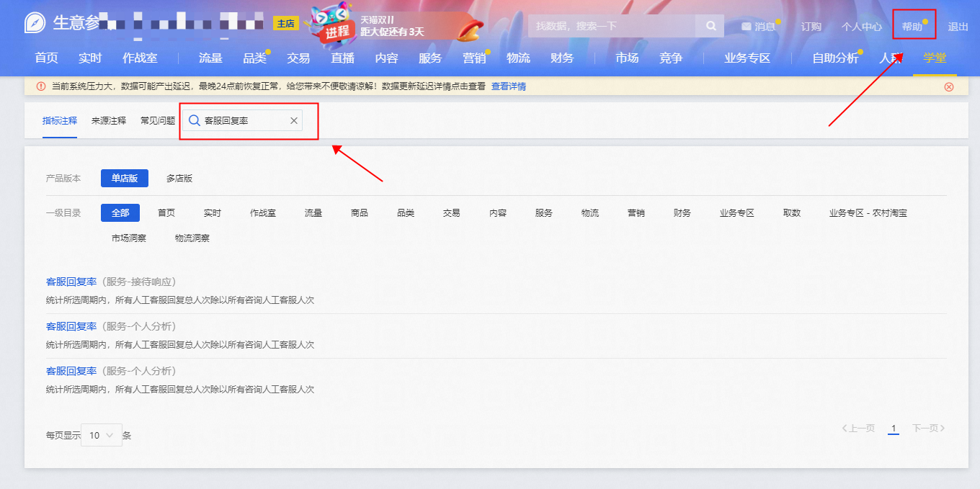Go to 上一页
Screen dimensions: 980x489
pyautogui.click(x=858, y=429)
